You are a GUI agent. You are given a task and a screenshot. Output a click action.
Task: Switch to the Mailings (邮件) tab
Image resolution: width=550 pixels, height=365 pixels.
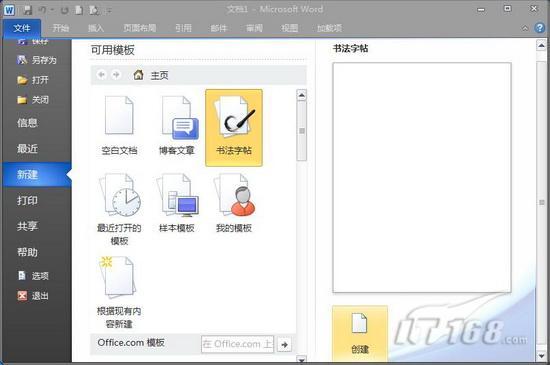click(x=219, y=28)
